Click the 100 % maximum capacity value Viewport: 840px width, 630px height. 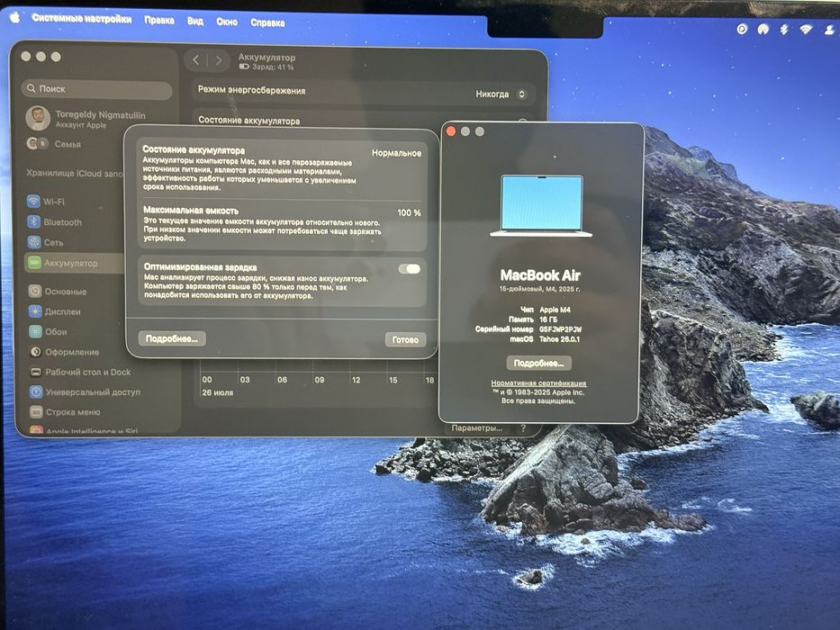click(x=409, y=212)
